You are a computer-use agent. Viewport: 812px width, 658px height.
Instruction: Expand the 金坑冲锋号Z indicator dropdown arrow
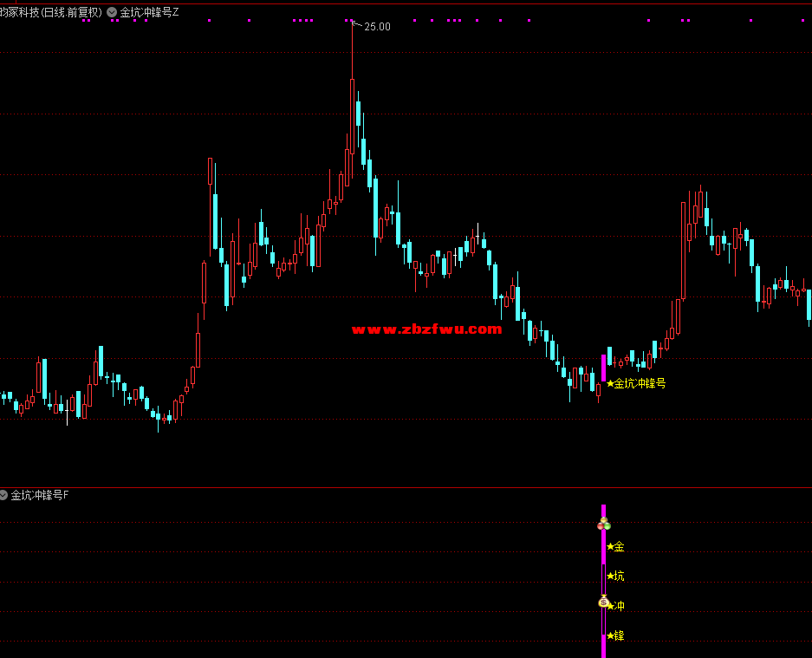click(x=112, y=12)
